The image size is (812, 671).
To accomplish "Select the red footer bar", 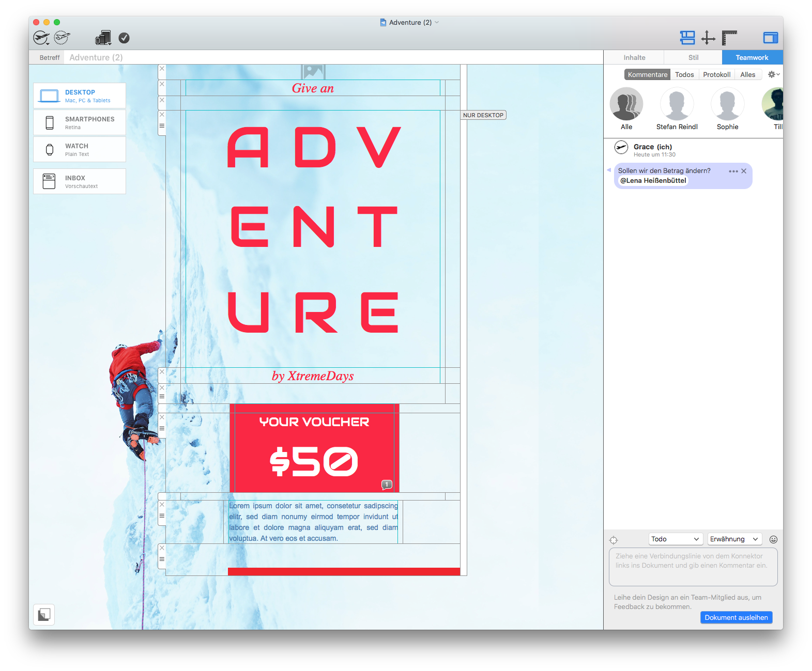I will coord(344,571).
